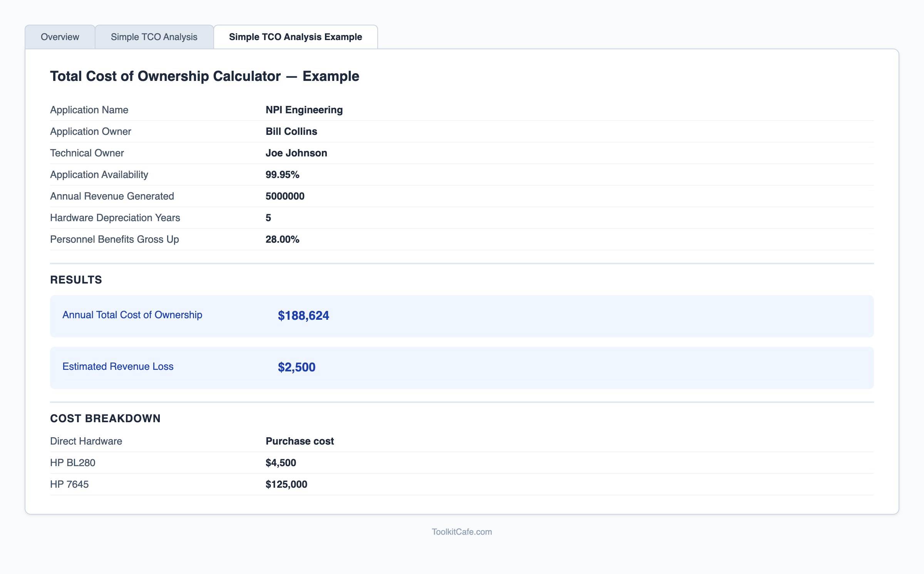Screen dimensions: 924x574
Task: Select the Joe Johnson technical owner value
Action: (x=296, y=153)
